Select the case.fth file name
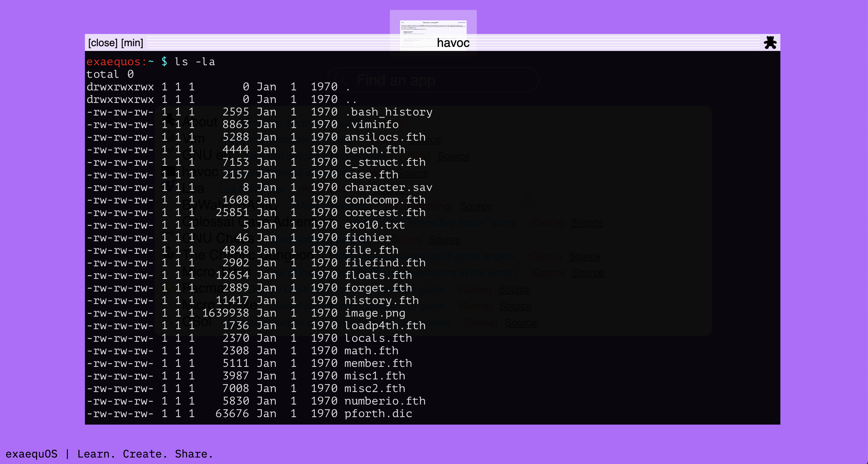This screenshot has height=464, width=868. [372, 175]
